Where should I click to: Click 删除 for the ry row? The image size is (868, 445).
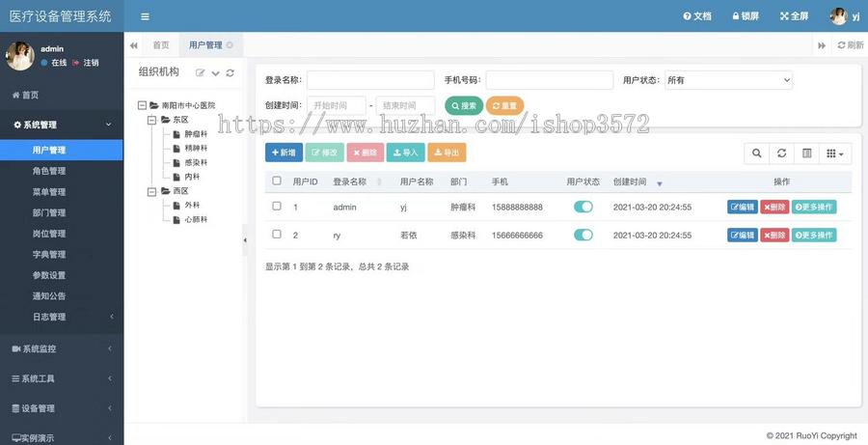pyautogui.click(x=774, y=235)
